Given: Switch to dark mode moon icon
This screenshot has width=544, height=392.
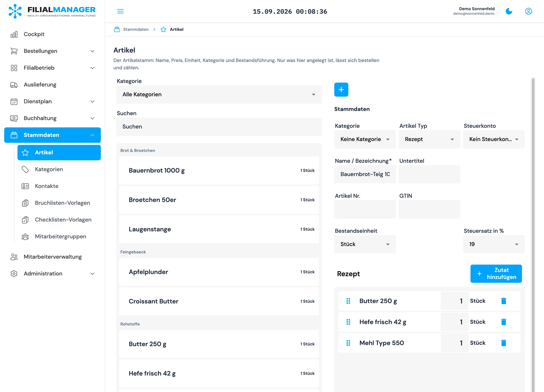Looking at the screenshot, I should [x=509, y=11].
